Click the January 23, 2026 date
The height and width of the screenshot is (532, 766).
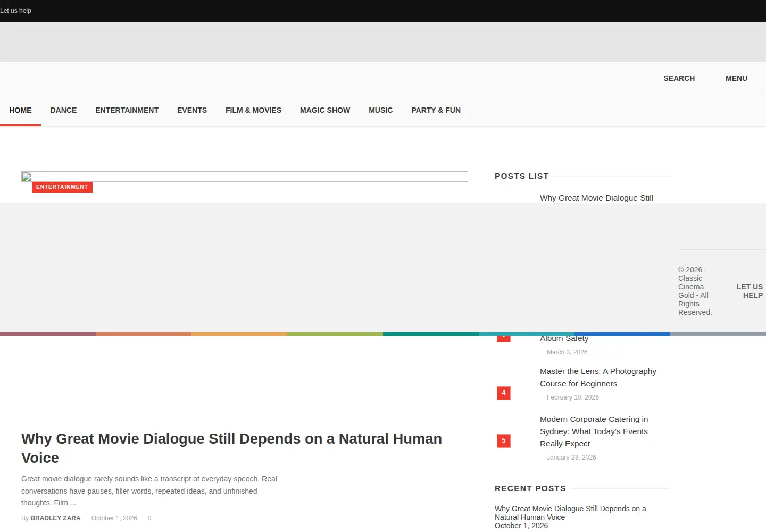point(571,458)
